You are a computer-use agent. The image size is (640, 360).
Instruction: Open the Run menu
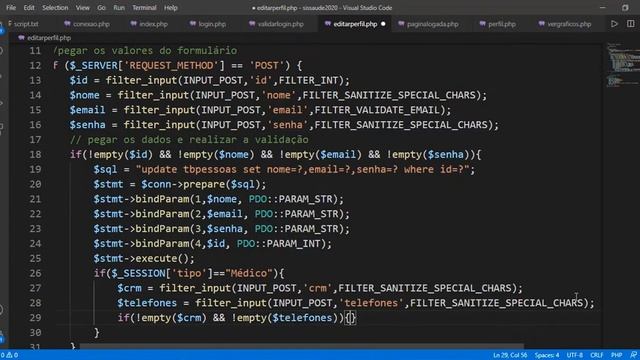tap(119, 8)
